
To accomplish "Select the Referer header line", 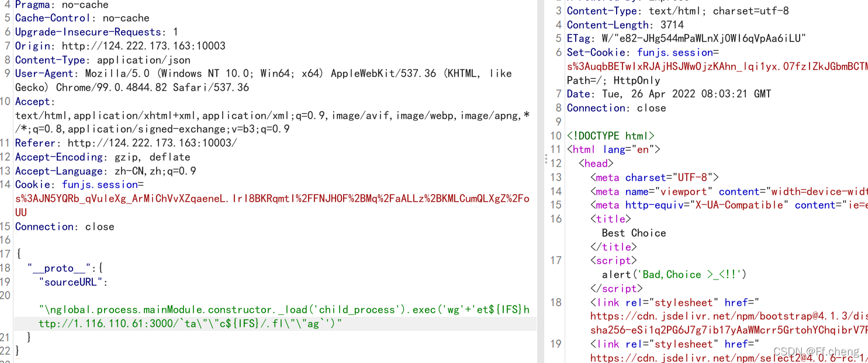I will point(126,143).
